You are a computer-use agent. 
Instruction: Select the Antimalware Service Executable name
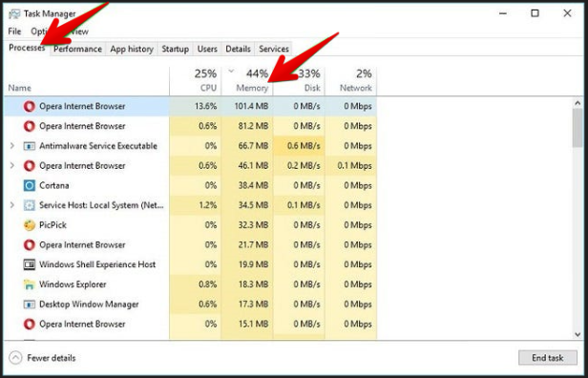[98, 146]
